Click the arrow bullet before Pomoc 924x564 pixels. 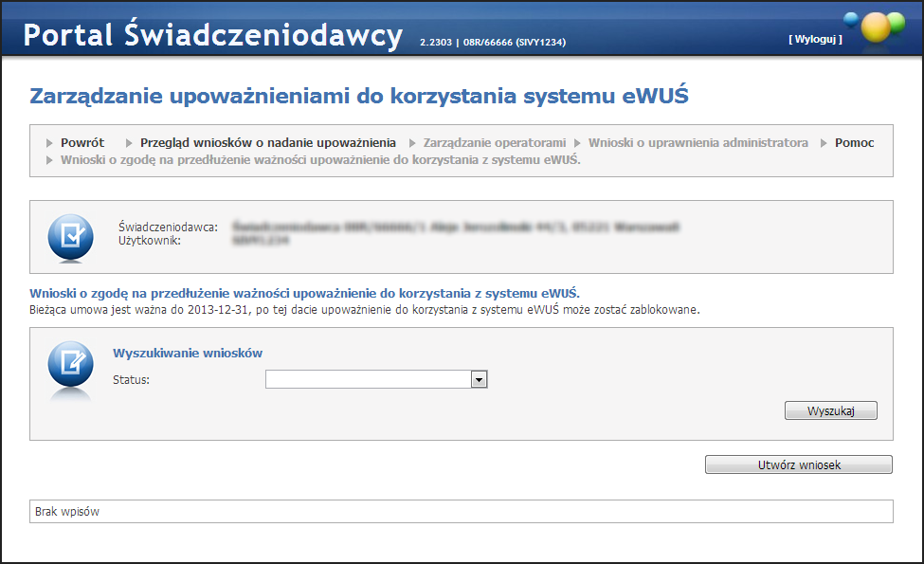[824, 143]
